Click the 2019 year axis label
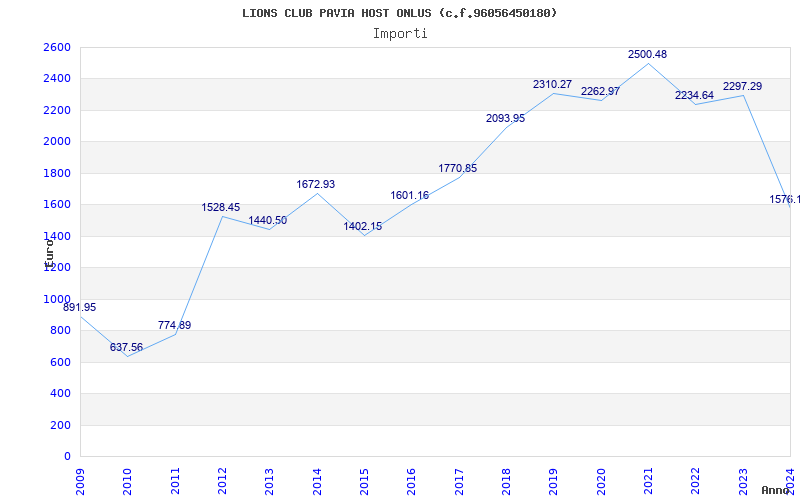This screenshot has width=800, height=500. (x=554, y=481)
